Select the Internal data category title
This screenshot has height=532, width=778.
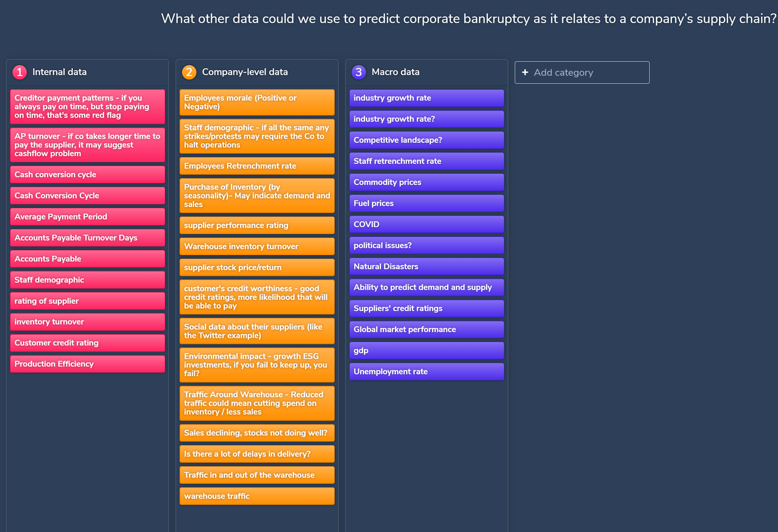tap(60, 72)
